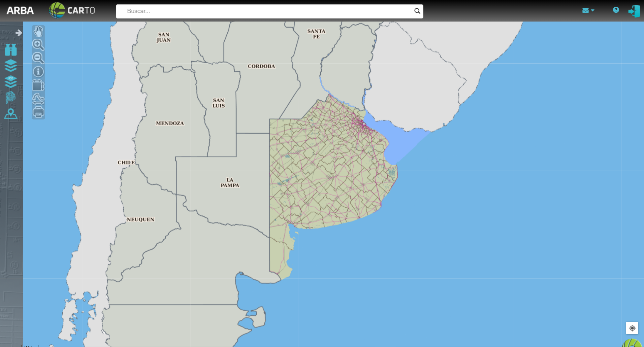Expand the sidebar with the arrow

[x=19, y=33]
